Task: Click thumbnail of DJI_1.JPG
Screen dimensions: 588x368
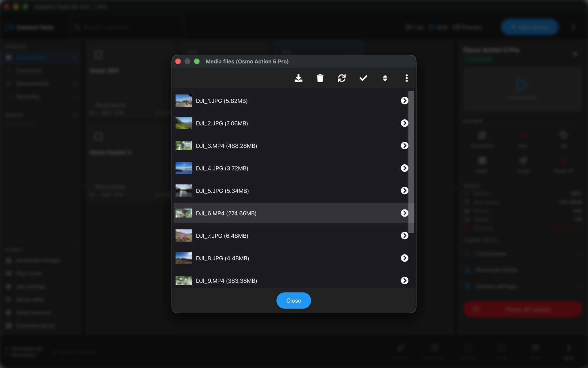Action: 184,101
